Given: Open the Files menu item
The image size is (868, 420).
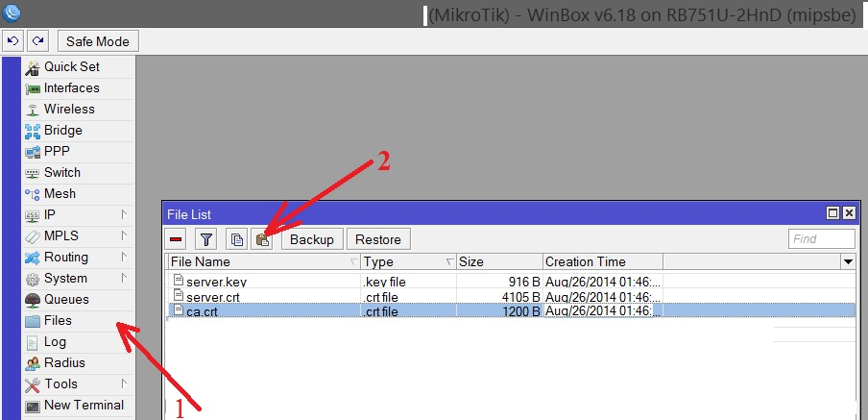Looking at the screenshot, I should [58, 320].
